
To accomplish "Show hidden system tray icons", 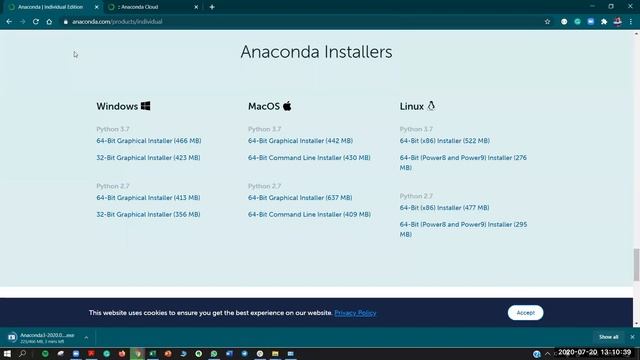I will point(547,354).
